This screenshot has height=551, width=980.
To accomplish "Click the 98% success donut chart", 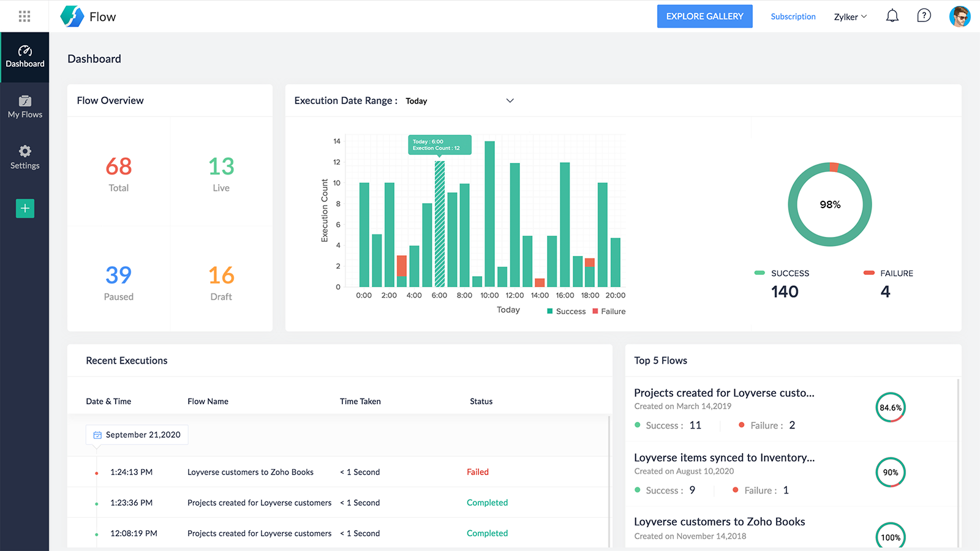I will 830,204.
